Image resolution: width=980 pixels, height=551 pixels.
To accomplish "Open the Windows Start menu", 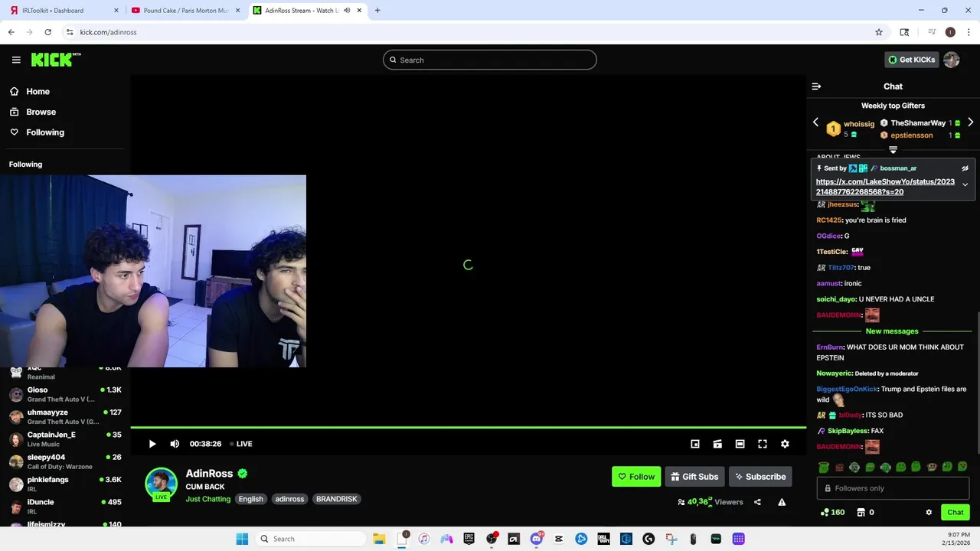I will click(242, 539).
